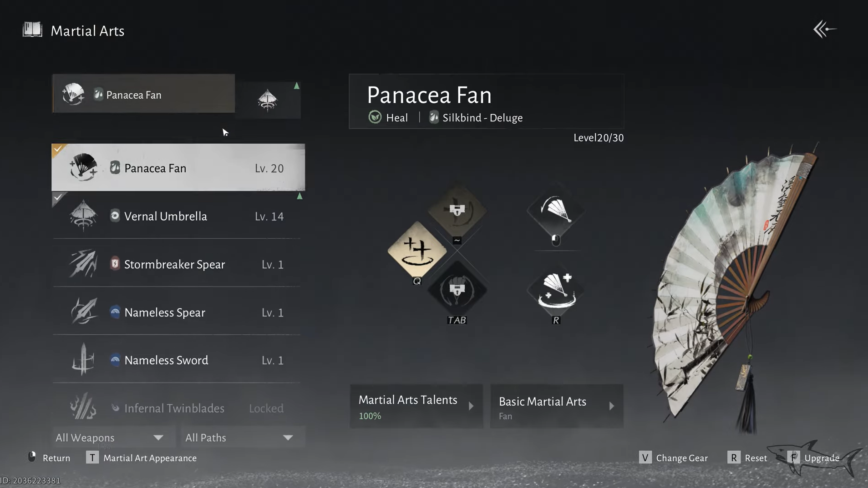
Task: Click the Martial Arts book icon
Action: (32, 30)
